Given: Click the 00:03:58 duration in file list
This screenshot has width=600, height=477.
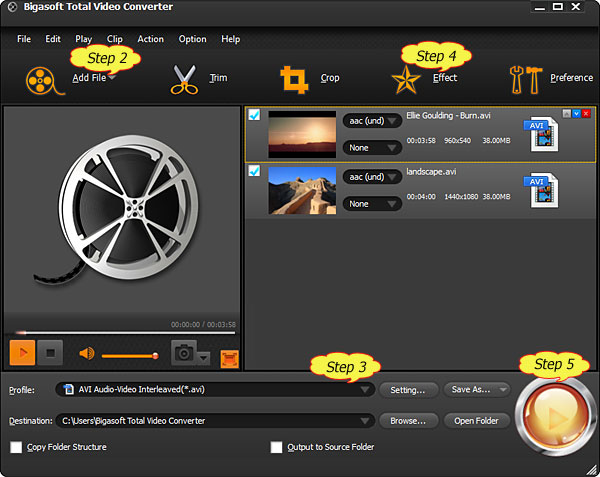Looking at the screenshot, I should coord(421,140).
